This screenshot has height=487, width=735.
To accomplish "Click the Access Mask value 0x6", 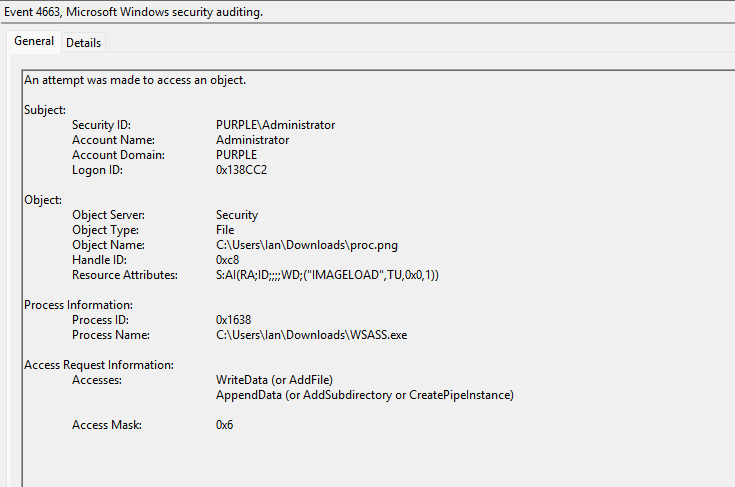I will point(224,425).
